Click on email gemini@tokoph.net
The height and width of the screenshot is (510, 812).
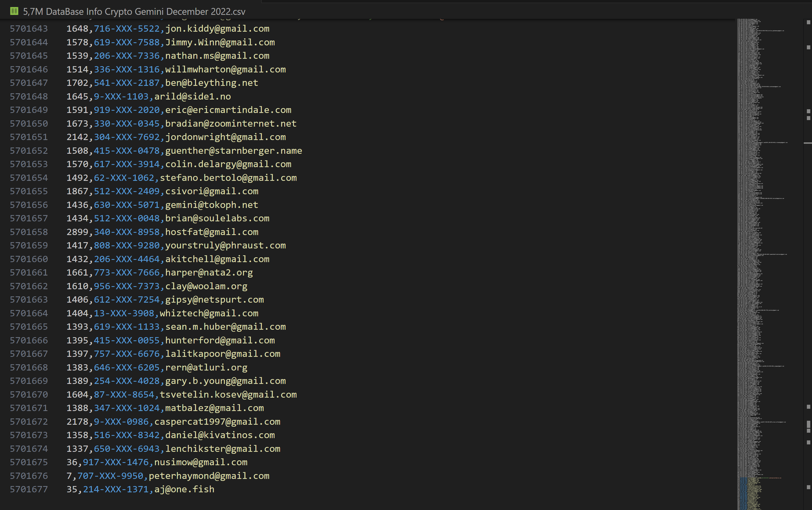(211, 205)
